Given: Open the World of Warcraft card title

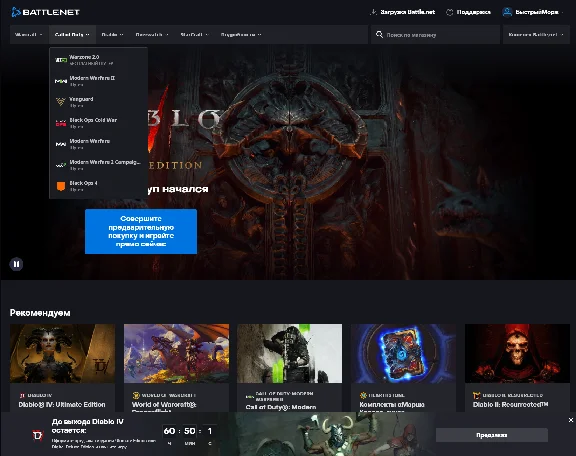Looking at the screenshot, I should click(164, 405).
